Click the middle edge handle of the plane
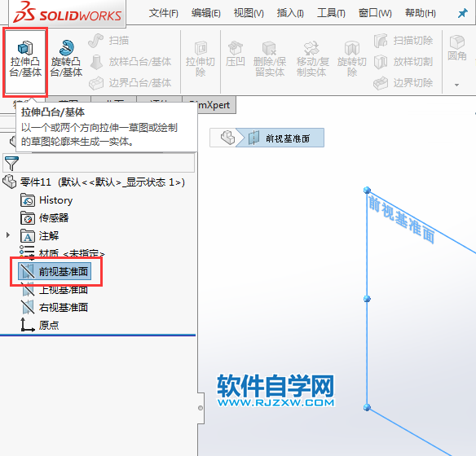This screenshot has height=456, width=476. (x=367, y=299)
